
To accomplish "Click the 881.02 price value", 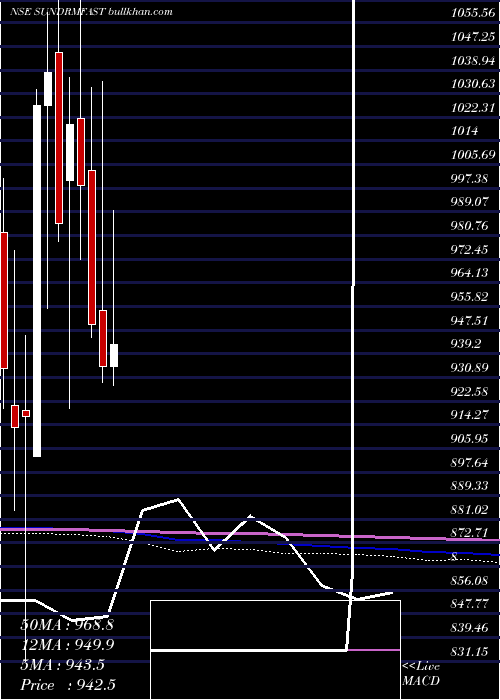I will tap(469, 510).
